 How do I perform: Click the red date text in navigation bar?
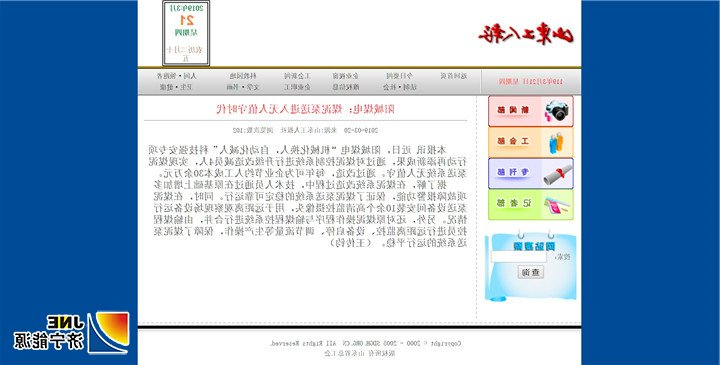531,81
